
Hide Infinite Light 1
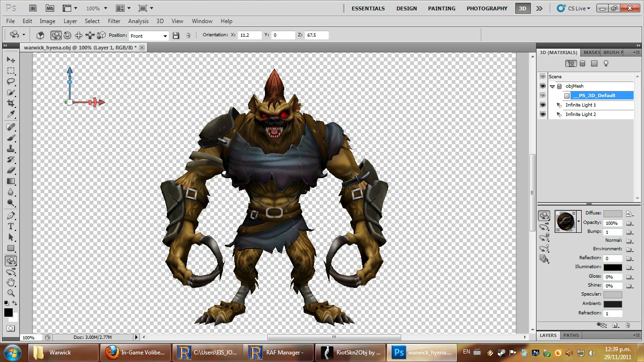pyautogui.click(x=543, y=105)
